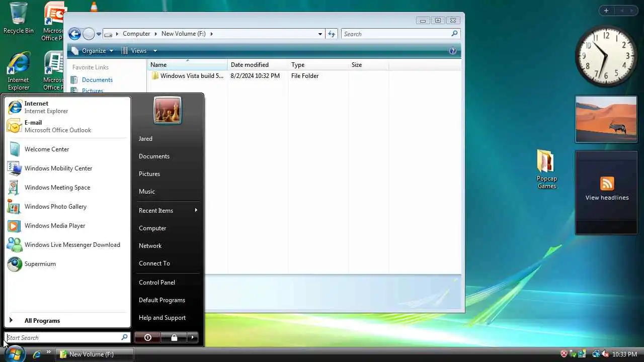The width and height of the screenshot is (644, 362).
Task: Launch Windows Mobility Center
Action: pyautogui.click(x=67, y=168)
